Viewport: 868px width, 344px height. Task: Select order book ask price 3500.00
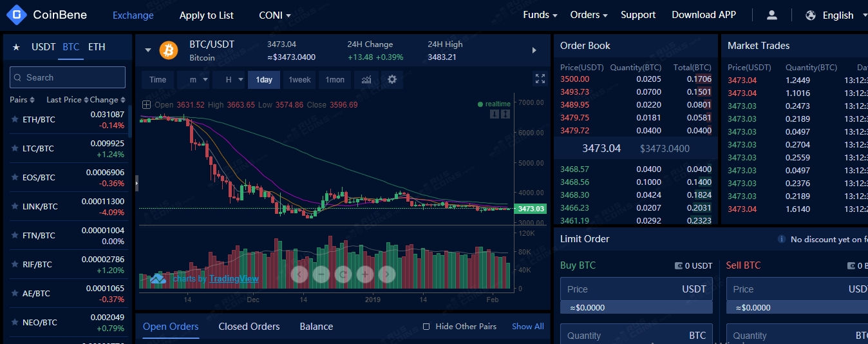coord(575,79)
